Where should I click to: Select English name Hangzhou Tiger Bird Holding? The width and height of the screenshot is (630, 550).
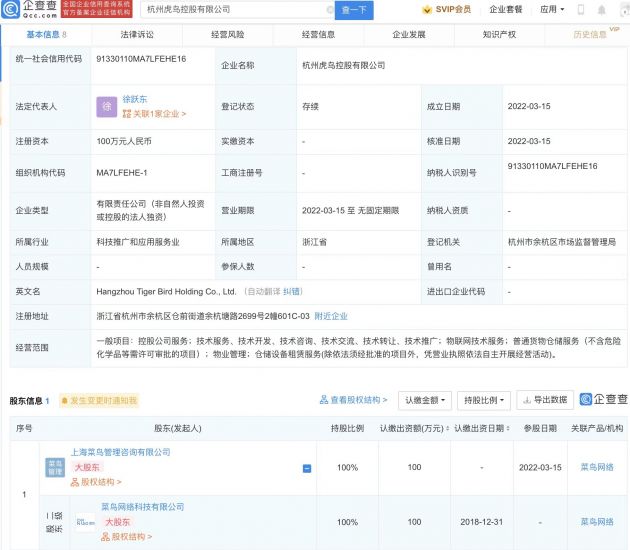click(166, 292)
